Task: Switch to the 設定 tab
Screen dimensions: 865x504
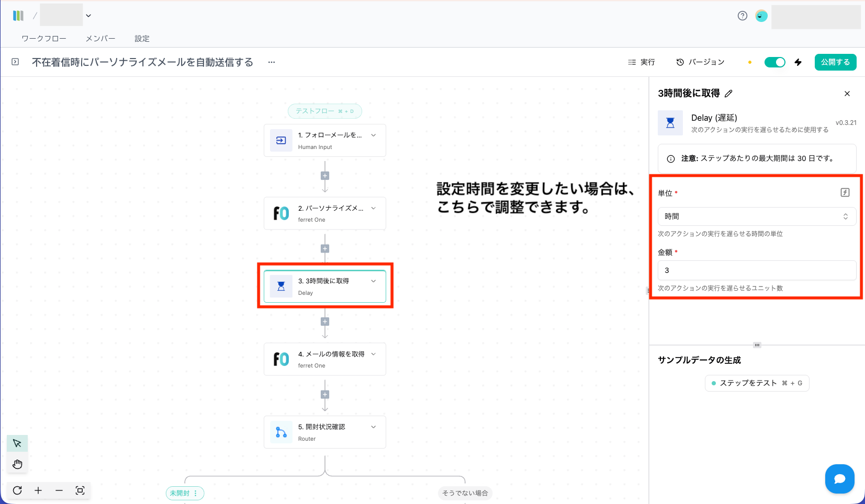Action: tap(142, 39)
